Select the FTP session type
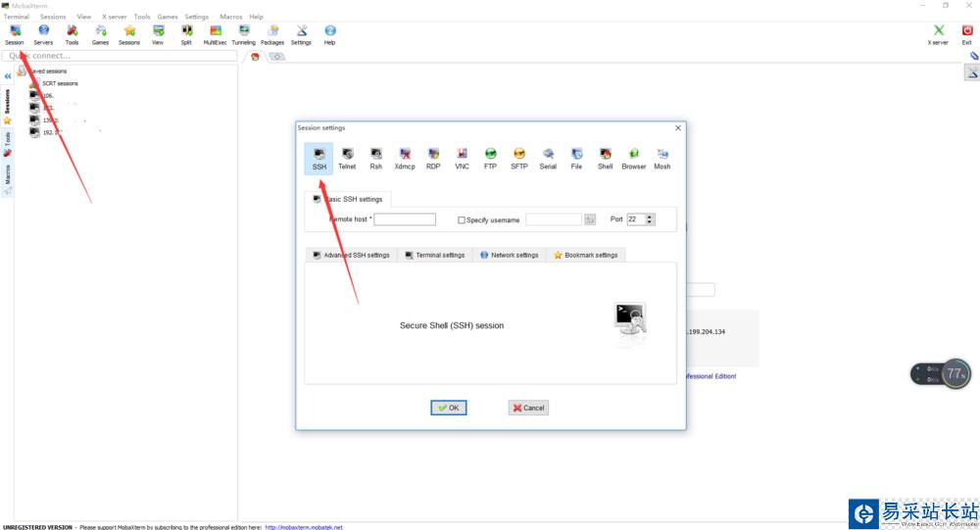Screen dimensions: 980x530 [x=491, y=159]
